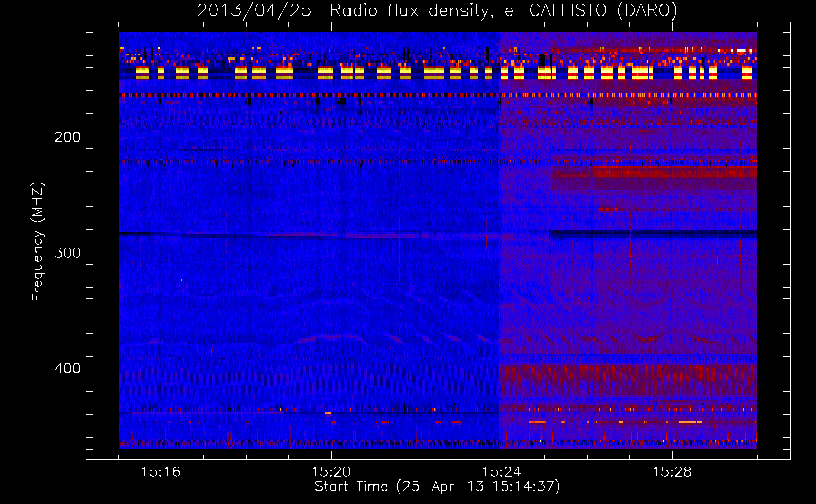Click the 300 frequency tick label
816x504 pixels.
tap(68, 253)
